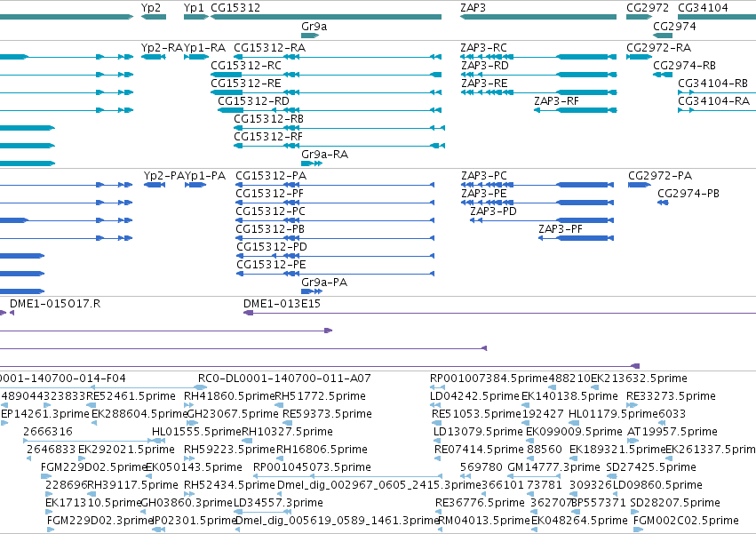
Task: Select transcript CG2972-RA
Action: (x=639, y=57)
